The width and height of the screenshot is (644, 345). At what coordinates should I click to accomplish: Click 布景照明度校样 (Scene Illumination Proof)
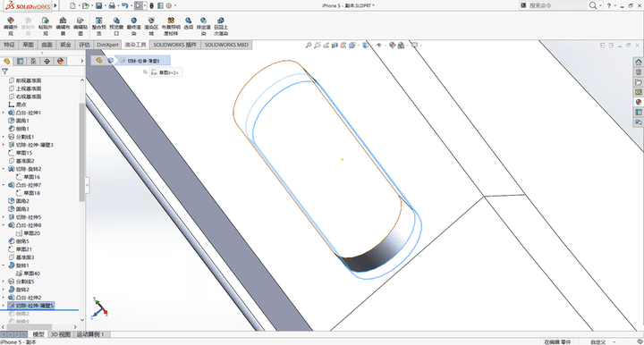[171, 26]
